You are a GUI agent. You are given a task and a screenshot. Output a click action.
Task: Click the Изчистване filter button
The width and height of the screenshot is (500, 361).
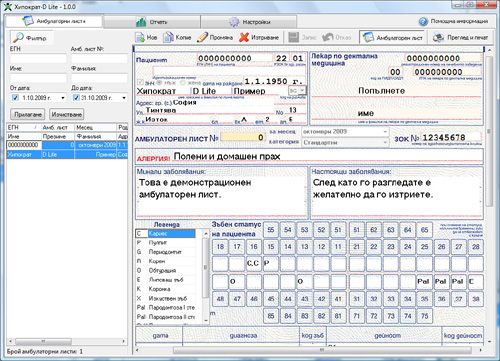(x=67, y=114)
